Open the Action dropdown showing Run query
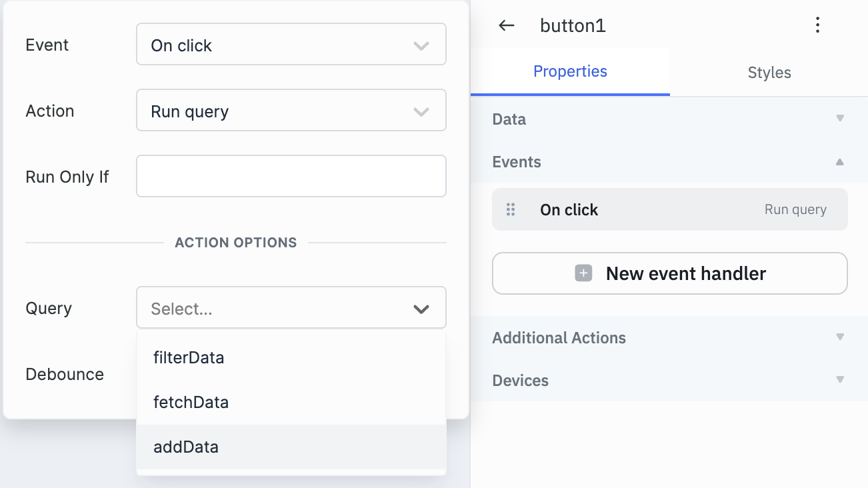 click(x=291, y=111)
